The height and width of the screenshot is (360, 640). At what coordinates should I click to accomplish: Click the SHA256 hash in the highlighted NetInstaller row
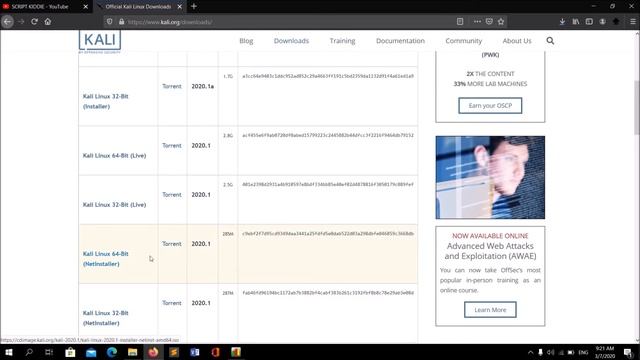point(328,233)
